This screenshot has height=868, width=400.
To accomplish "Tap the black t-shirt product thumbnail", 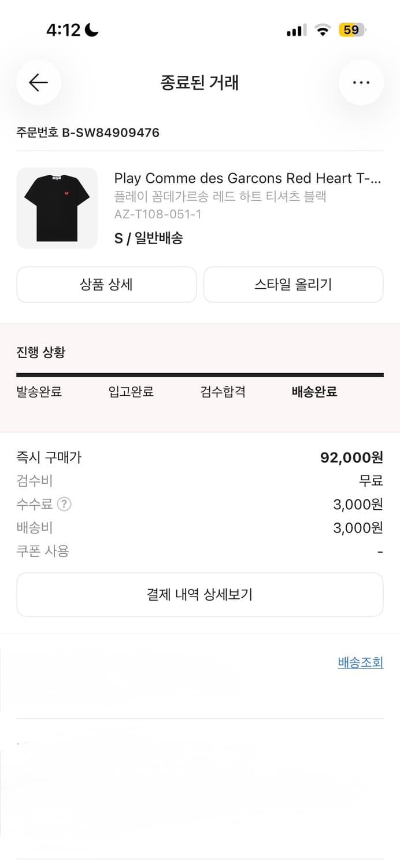I will coord(57,208).
